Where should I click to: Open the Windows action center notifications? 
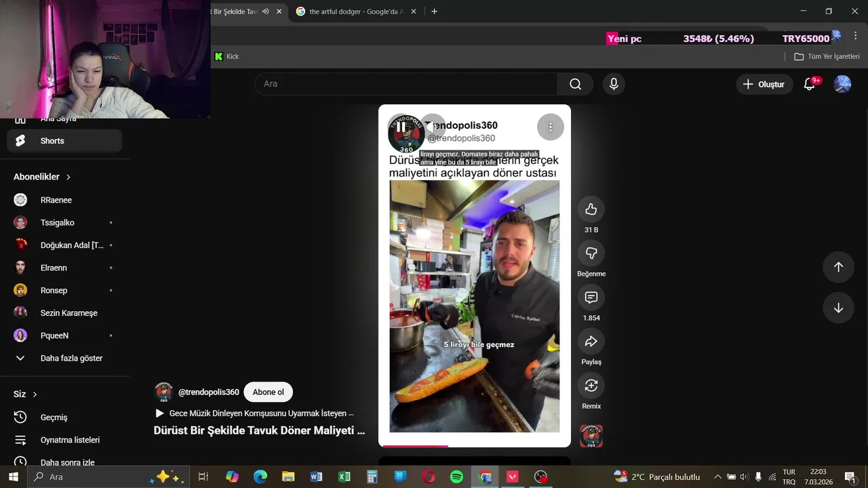850,477
